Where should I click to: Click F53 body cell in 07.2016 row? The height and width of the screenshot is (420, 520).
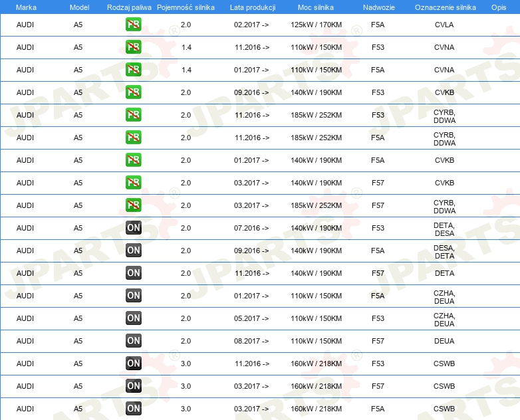tap(378, 228)
